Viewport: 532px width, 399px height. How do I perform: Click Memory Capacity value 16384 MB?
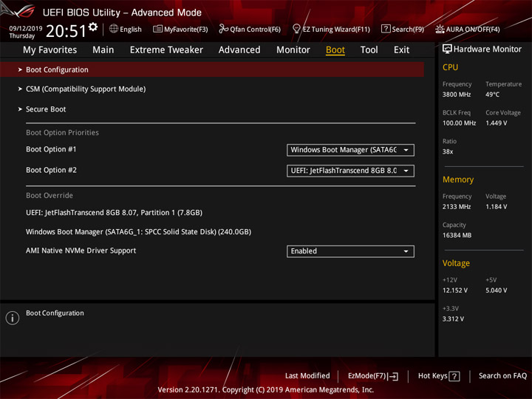coord(457,235)
